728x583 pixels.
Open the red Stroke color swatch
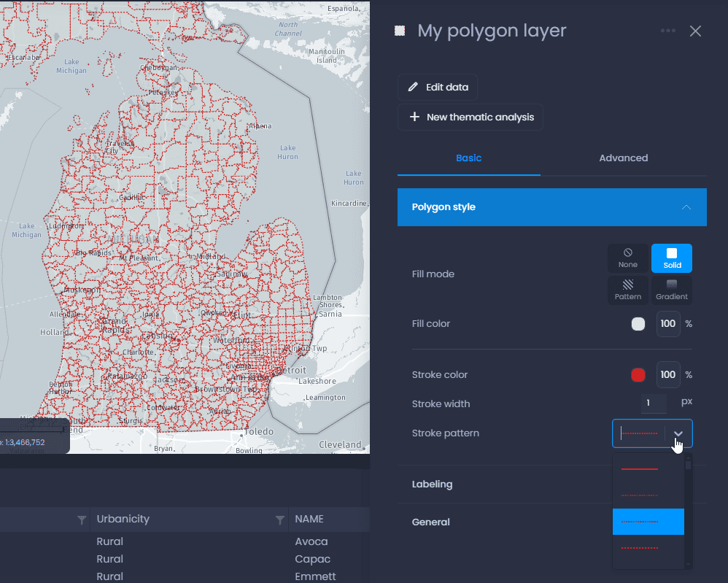click(x=638, y=375)
